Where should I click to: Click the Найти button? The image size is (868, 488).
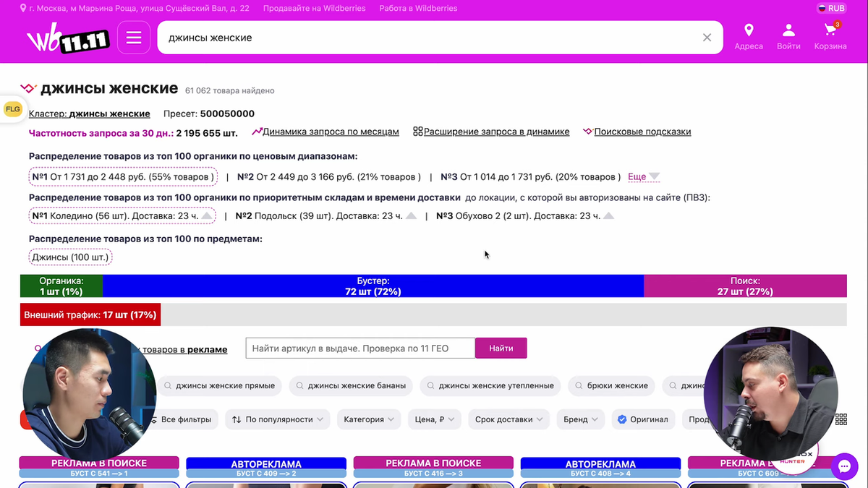(501, 348)
